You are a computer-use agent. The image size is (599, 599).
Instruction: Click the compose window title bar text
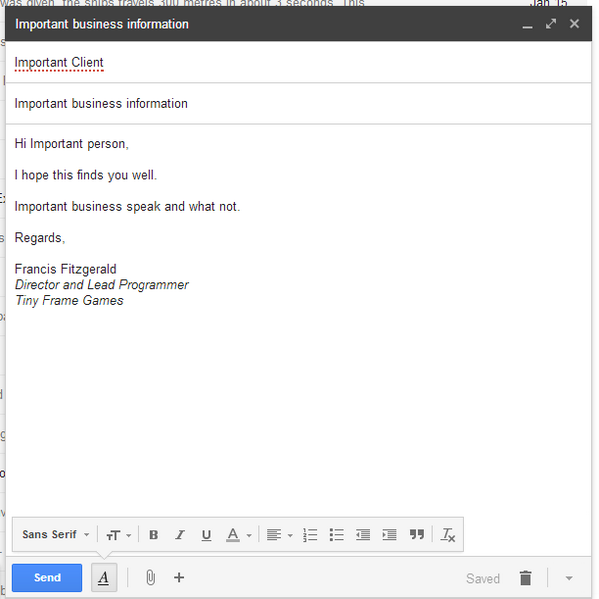[x=102, y=24]
